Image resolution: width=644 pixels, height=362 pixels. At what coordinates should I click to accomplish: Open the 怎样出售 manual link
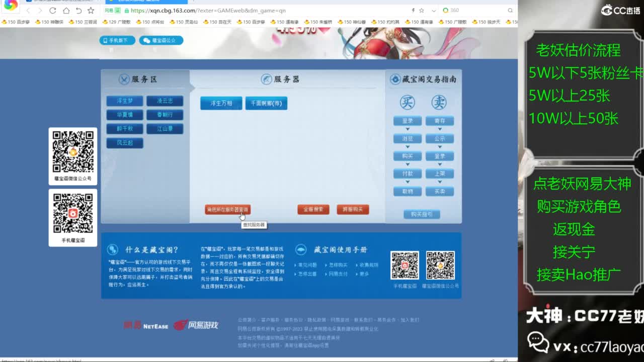tap(307, 274)
